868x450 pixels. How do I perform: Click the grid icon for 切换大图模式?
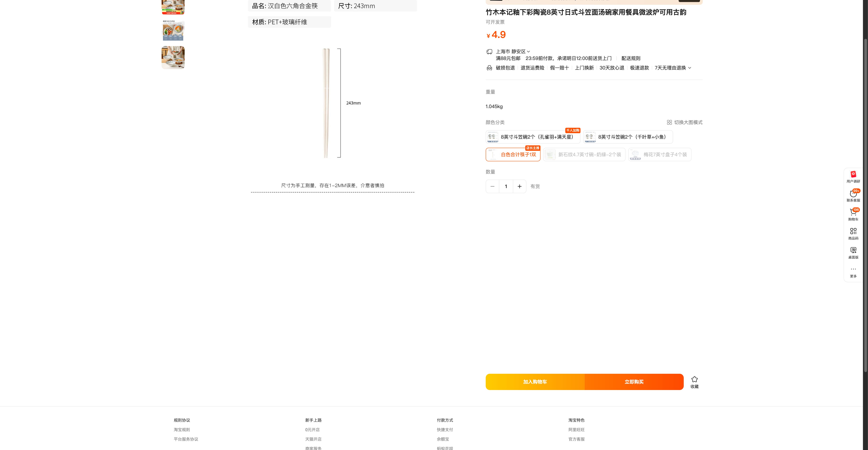pyautogui.click(x=669, y=123)
